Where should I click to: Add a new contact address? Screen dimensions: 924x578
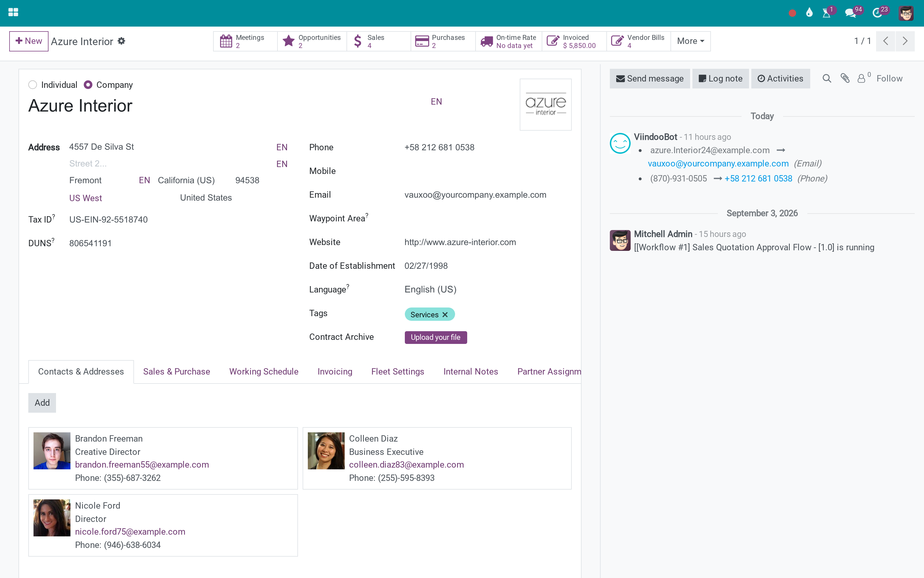click(42, 403)
